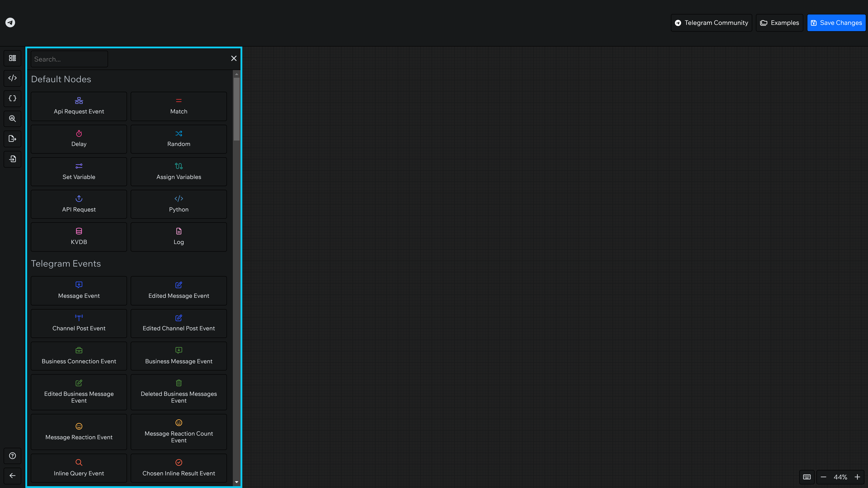Image resolution: width=868 pixels, height=488 pixels.
Task: Add the Message Reaction Count Event node
Action: (179, 432)
